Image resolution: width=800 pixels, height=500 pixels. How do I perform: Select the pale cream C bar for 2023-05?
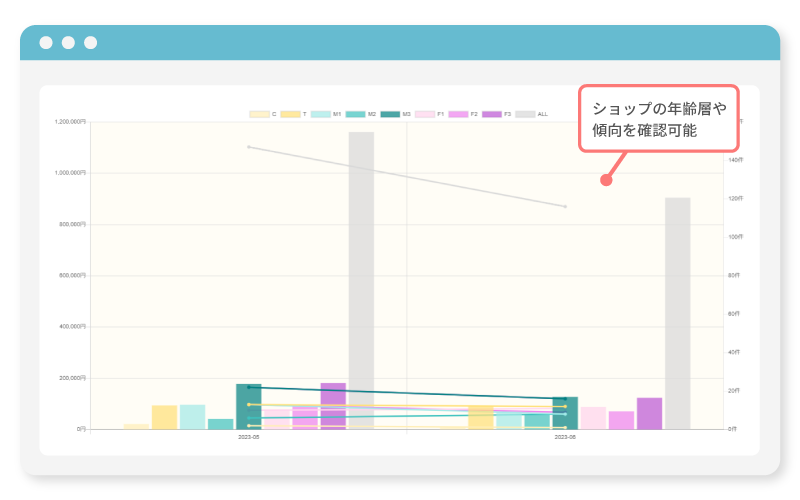(x=136, y=427)
